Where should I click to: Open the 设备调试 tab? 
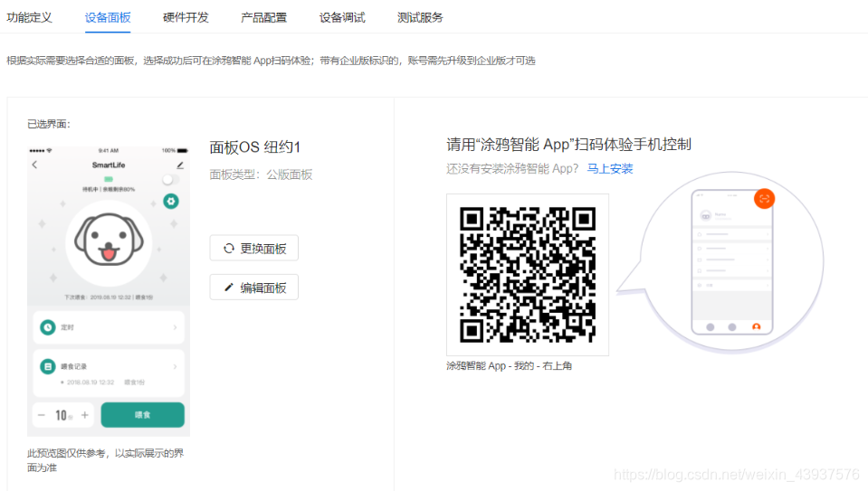tap(342, 18)
